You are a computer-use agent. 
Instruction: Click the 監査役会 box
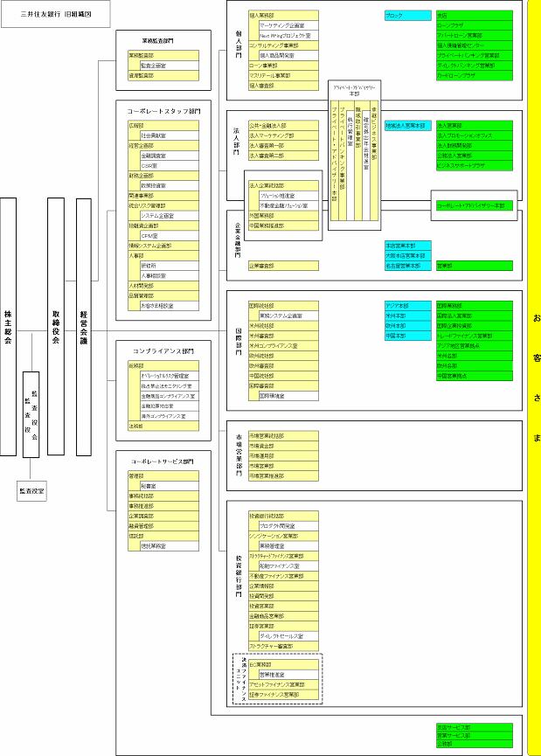(x=31, y=414)
